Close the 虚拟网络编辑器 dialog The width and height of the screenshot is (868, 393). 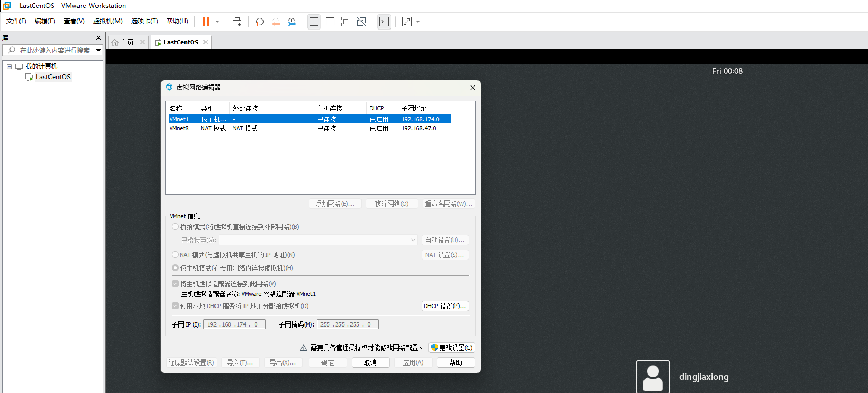[473, 88]
